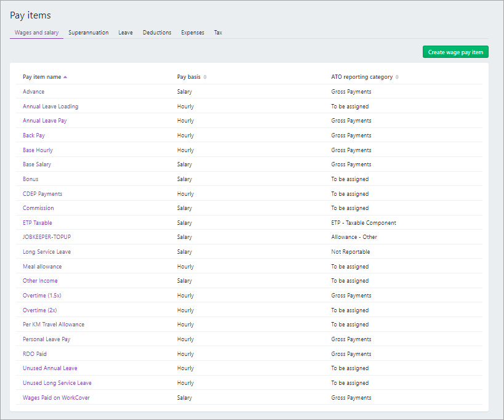Open Wages Paid on WorkCover item
The width and height of the screenshot is (504, 420).
coord(56,398)
